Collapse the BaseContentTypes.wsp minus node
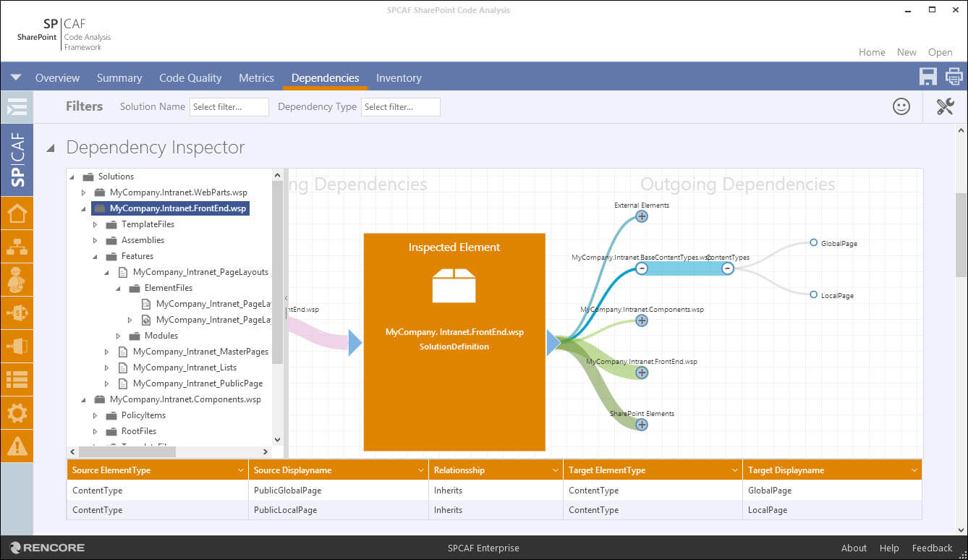This screenshot has height=560, width=968. click(641, 268)
